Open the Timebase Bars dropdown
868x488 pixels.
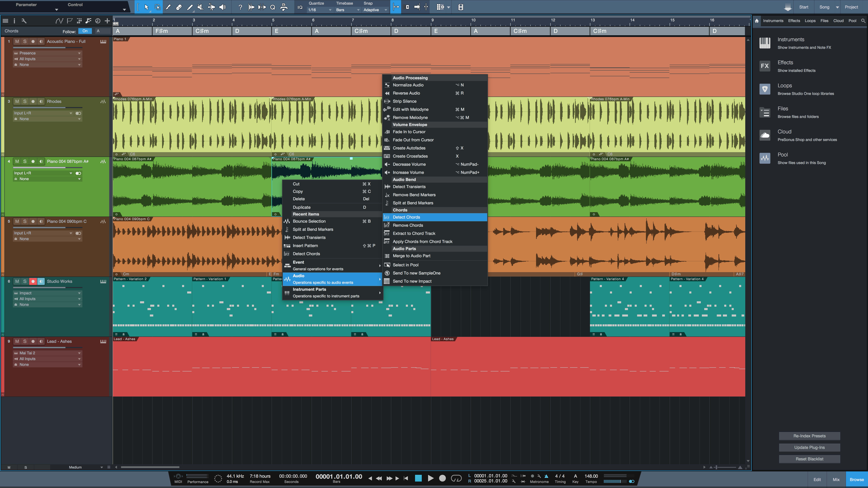point(348,10)
